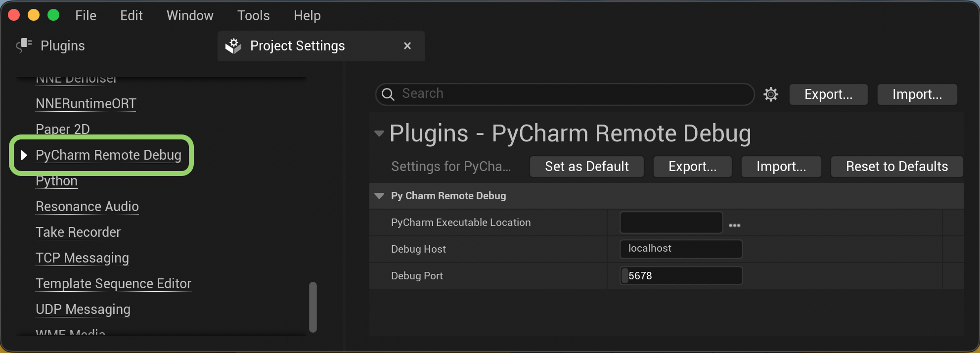The width and height of the screenshot is (980, 353).
Task: Click the settings gear icon beside Search
Action: pyautogui.click(x=771, y=94)
